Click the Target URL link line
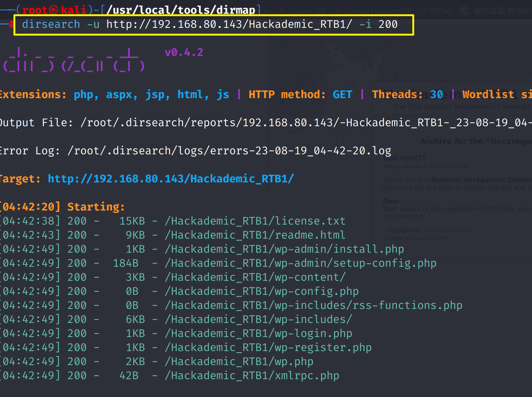This screenshot has height=397, width=532. tap(171, 179)
